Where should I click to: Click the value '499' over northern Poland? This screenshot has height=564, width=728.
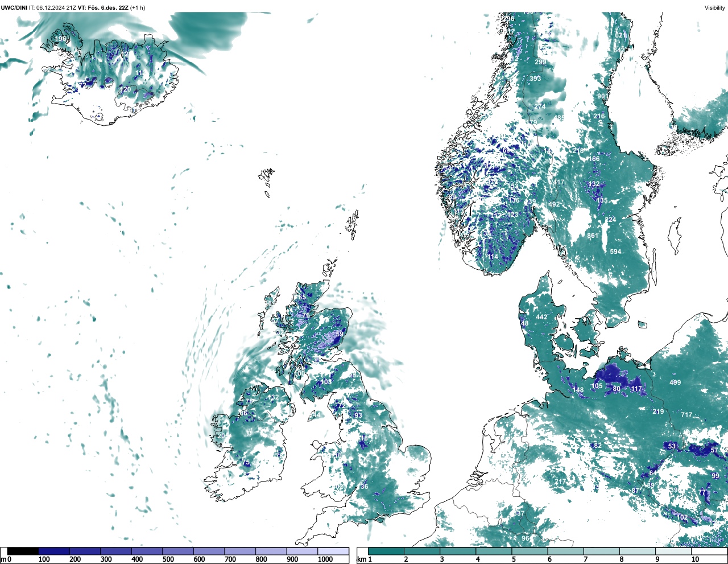pos(675,382)
